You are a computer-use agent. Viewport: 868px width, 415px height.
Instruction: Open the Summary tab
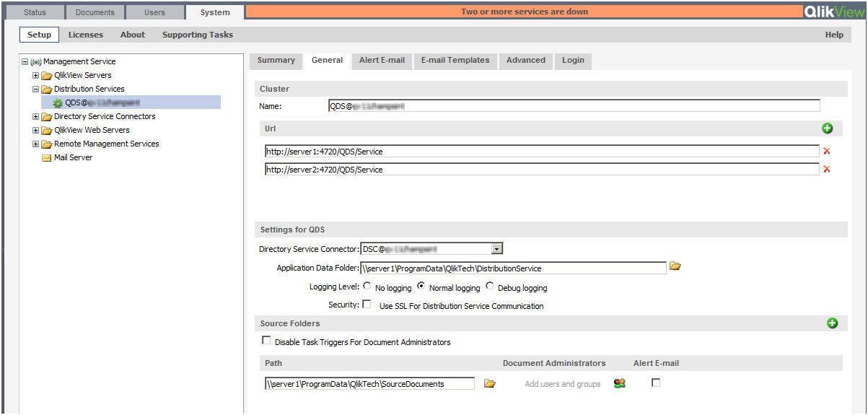[x=276, y=61]
